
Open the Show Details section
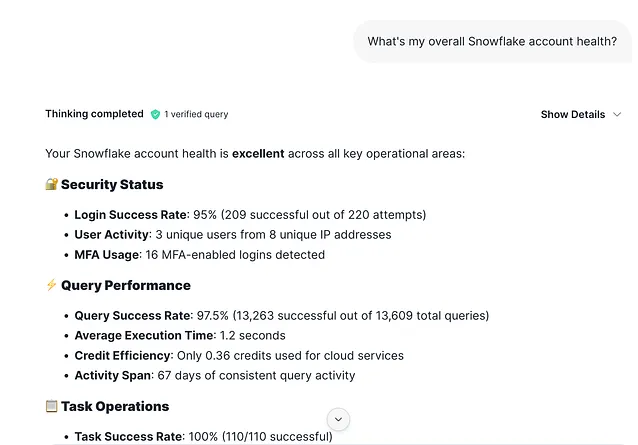tap(573, 115)
